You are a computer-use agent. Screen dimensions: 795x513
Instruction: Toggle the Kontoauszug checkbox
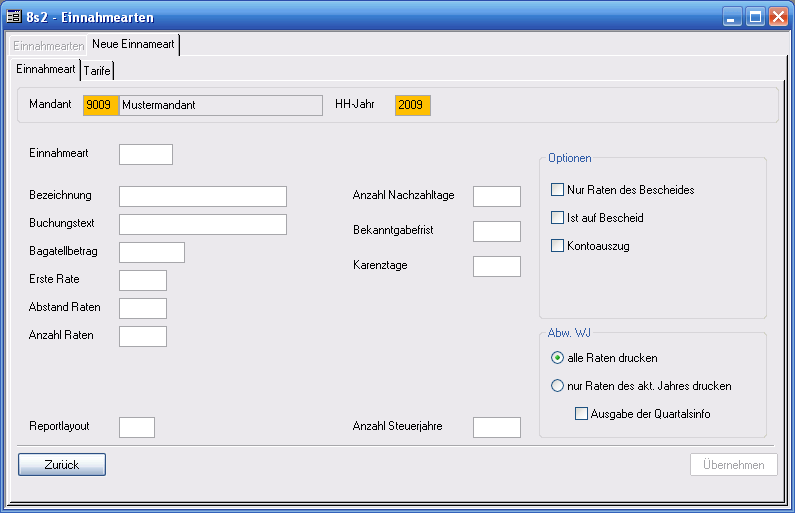pyautogui.click(x=558, y=246)
